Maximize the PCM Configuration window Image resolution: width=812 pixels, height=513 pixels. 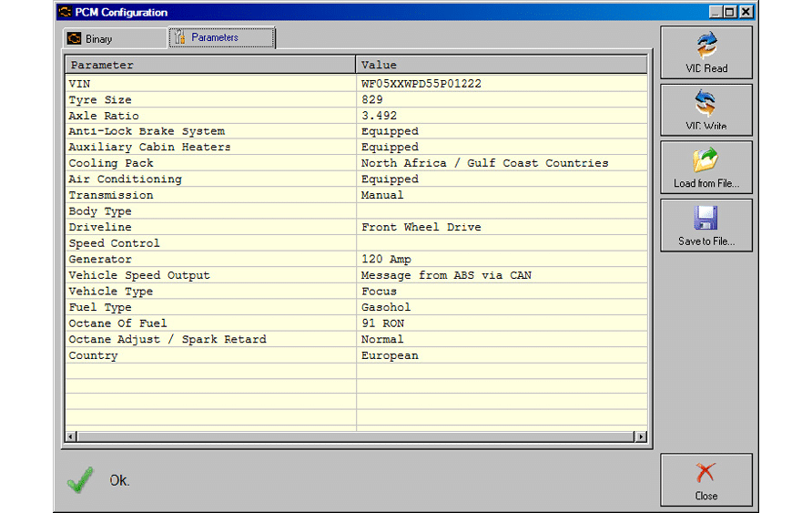click(x=730, y=12)
